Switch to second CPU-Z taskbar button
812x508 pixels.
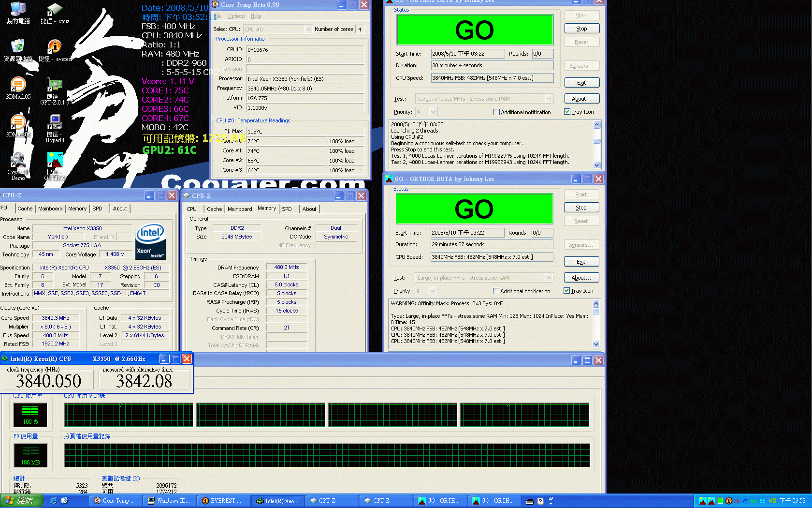click(x=386, y=501)
